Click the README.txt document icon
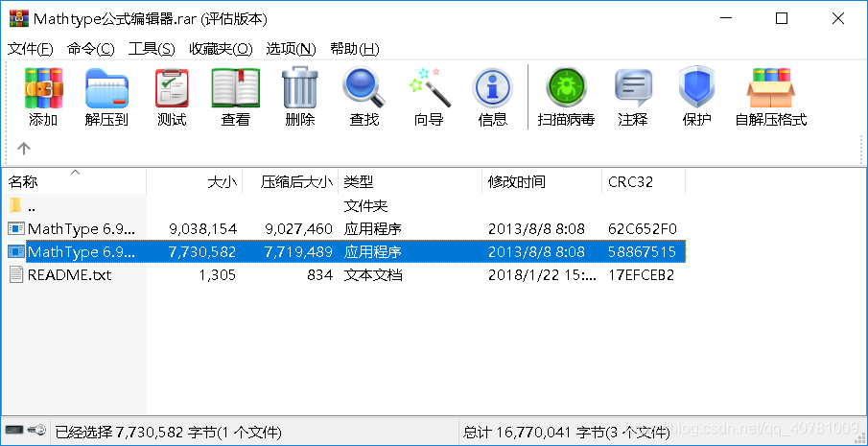The width and height of the screenshot is (868, 446). pyautogui.click(x=16, y=274)
